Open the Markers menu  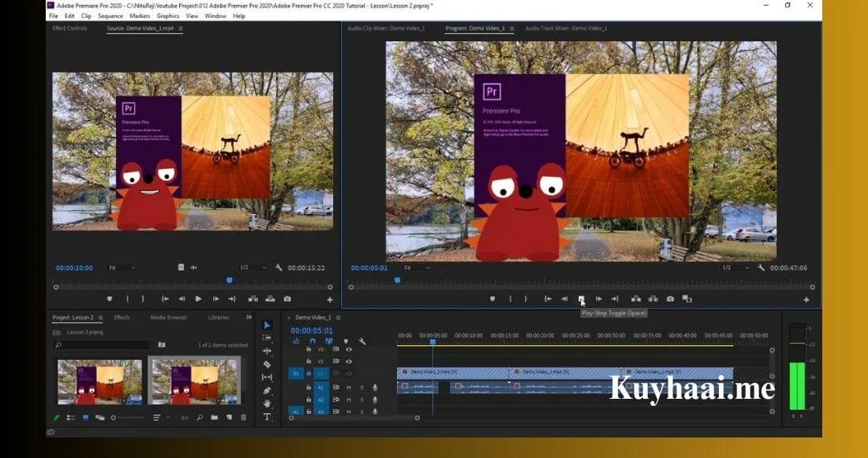pos(140,16)
